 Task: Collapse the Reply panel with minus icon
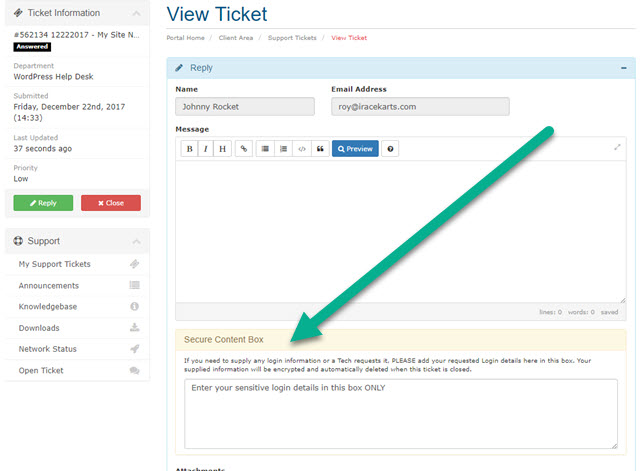coord(624,68)
